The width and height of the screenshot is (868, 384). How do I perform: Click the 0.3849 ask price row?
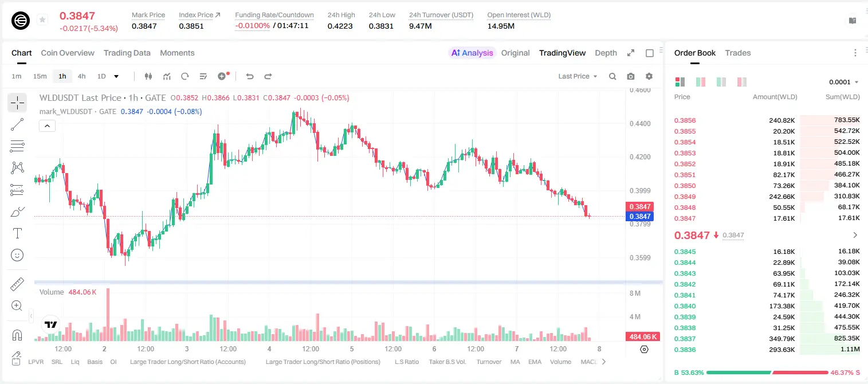(x=767, y=197)
